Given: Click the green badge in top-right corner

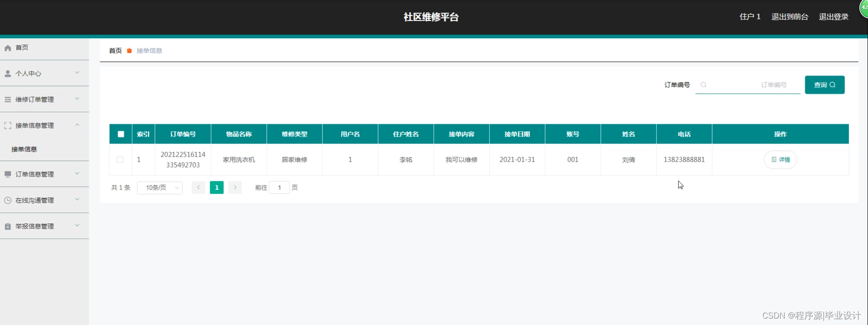Looking at the screenshot, I should pyautogui.click(x=863, y=8).
